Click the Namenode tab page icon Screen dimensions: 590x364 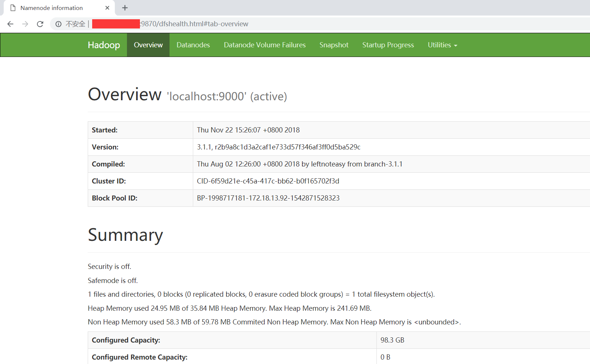(x=13, y=8)
